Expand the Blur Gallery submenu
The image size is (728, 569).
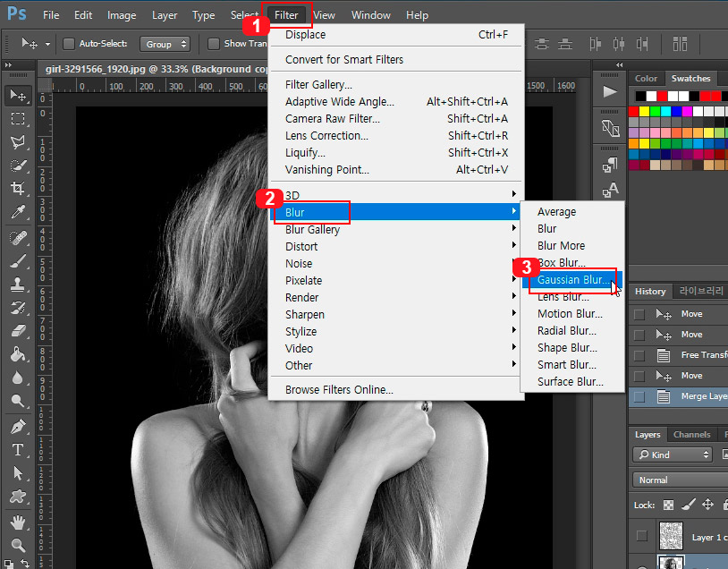(396, 229)
